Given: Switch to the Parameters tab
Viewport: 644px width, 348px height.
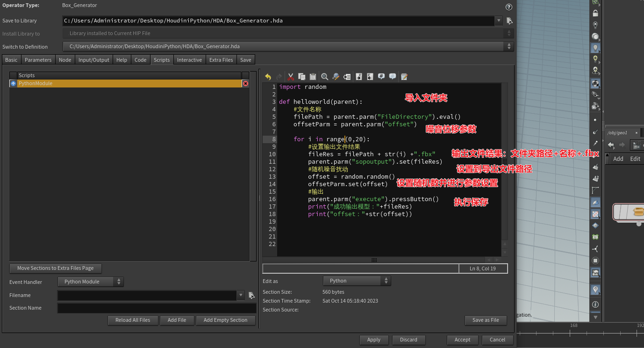Looking at the screenshot, I should [38, 59].
